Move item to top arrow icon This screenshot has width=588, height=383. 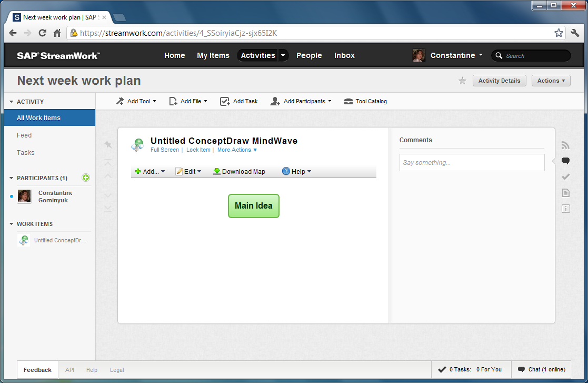(x=108, y=162)
